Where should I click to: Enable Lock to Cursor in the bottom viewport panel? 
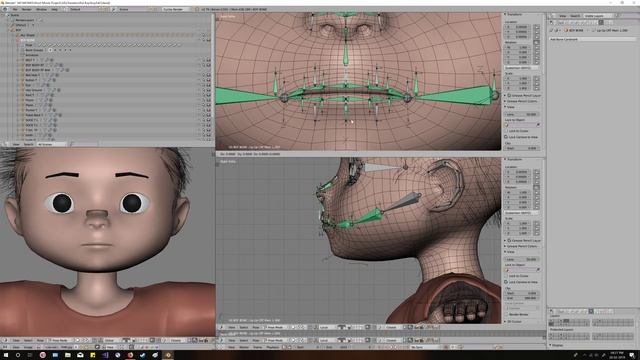click(506, 276)
